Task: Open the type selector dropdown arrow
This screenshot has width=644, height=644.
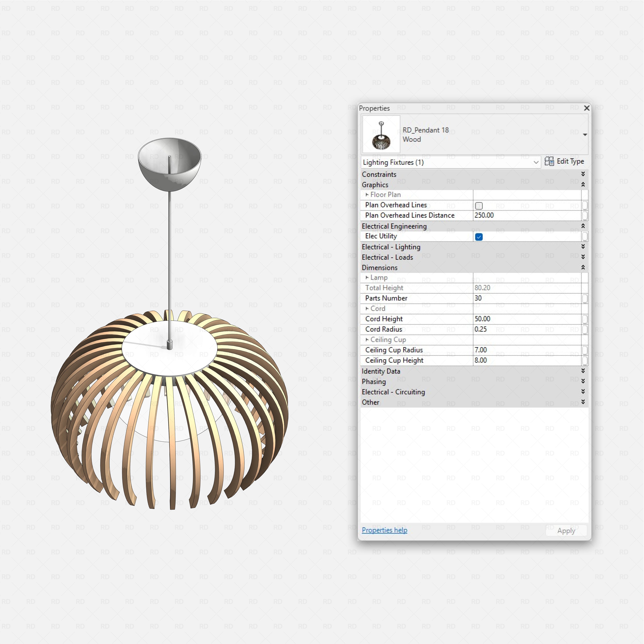Action: (x=585, y=135)
